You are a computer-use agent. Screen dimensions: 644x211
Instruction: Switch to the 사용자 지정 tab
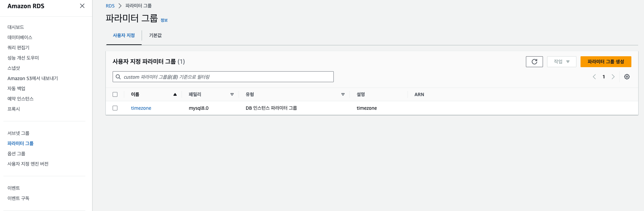click(x=124, y=35)
